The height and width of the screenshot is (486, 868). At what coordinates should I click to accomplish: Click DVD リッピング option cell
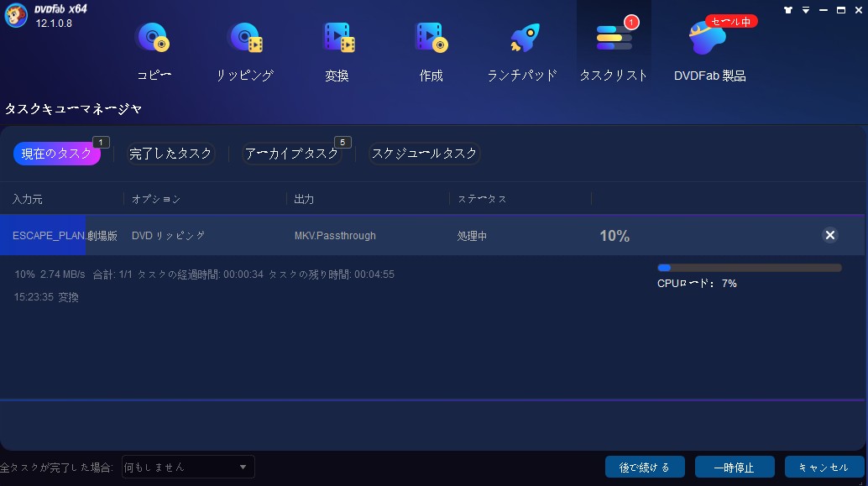(x=168, y=236)
